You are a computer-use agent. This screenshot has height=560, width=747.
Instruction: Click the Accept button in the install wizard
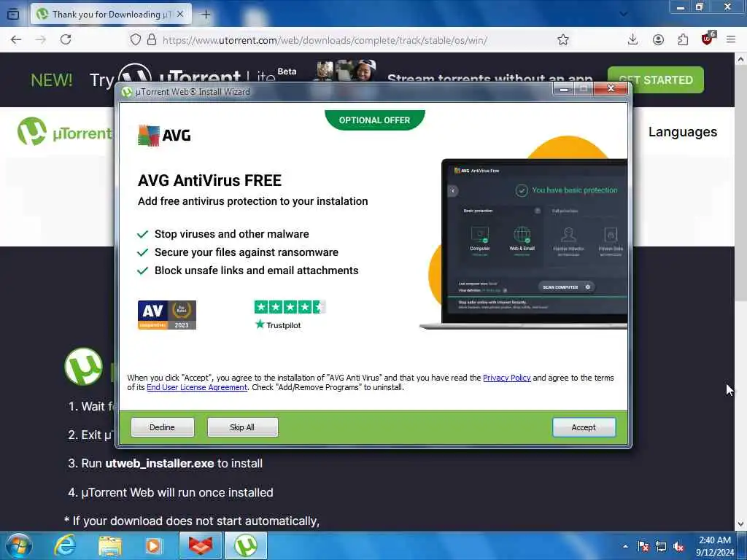[584, 427]
